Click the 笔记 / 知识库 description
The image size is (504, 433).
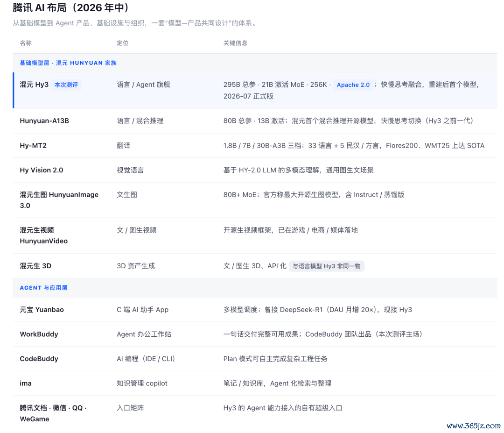277,383
